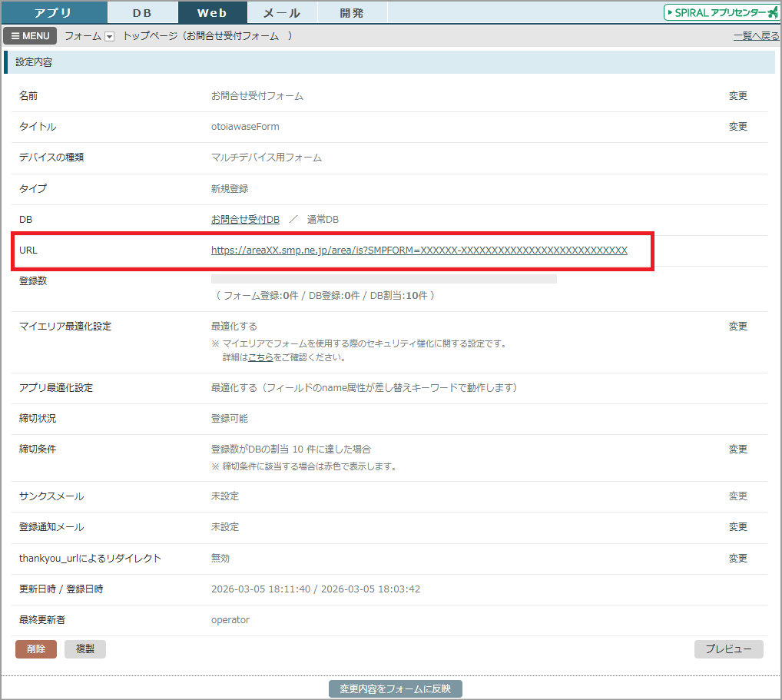The image size is (782, 700).
Task: Change the thankyou_url redirect setting
Action: coord(737,559)
